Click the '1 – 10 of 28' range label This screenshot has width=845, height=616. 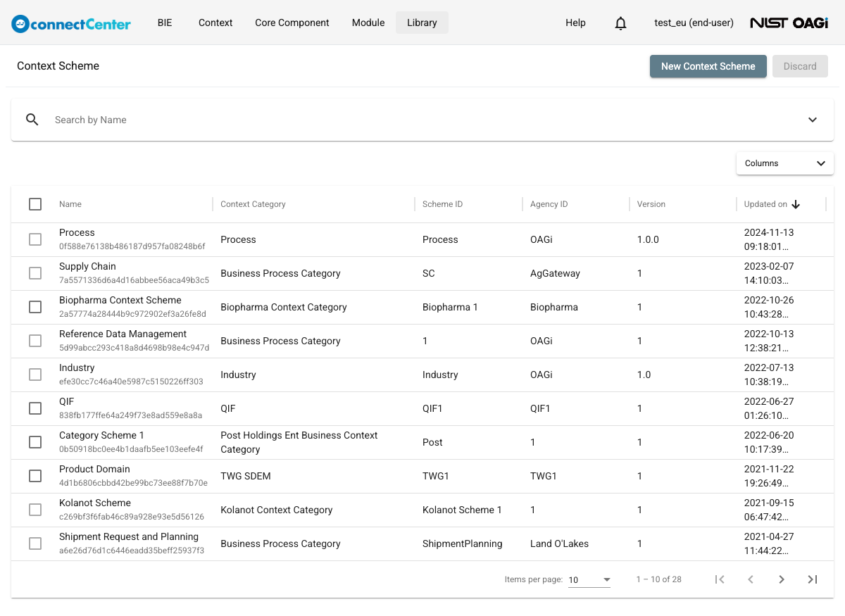658,579
